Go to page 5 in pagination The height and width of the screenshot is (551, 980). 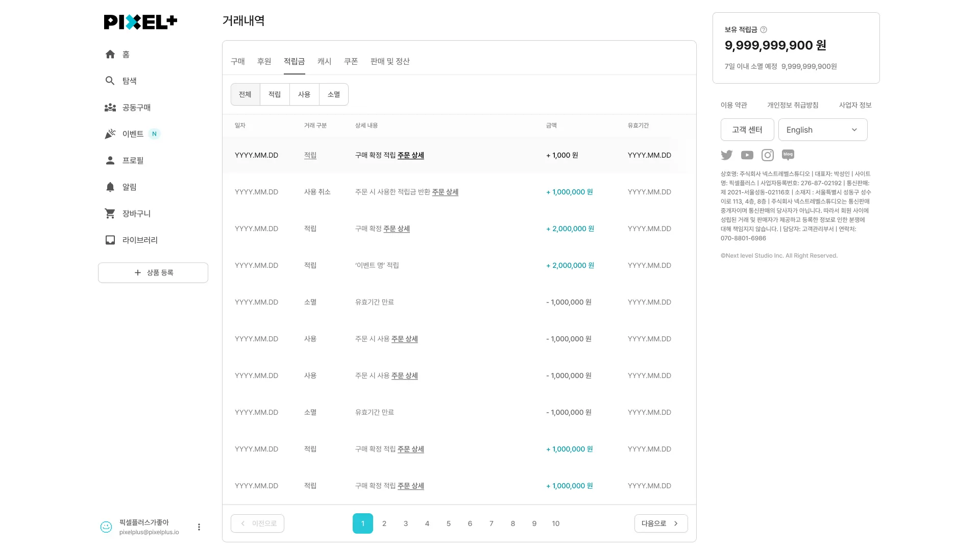coord(448,523)
